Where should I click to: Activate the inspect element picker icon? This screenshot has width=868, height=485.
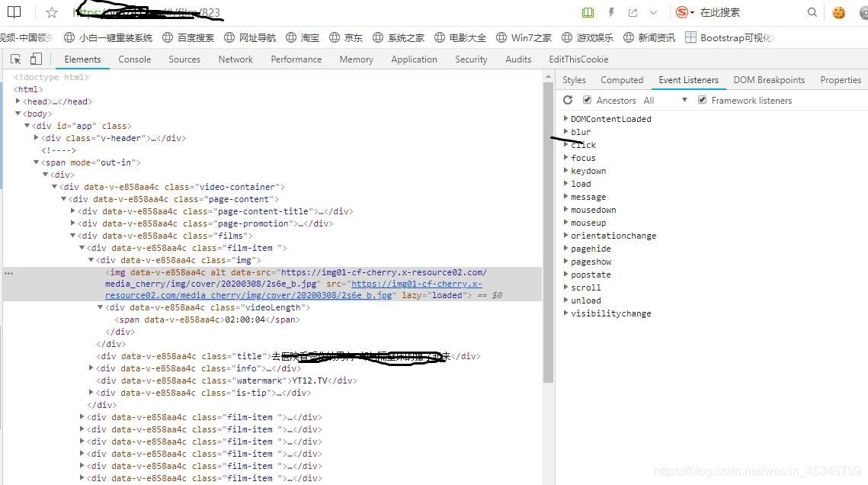pos(16,59)
